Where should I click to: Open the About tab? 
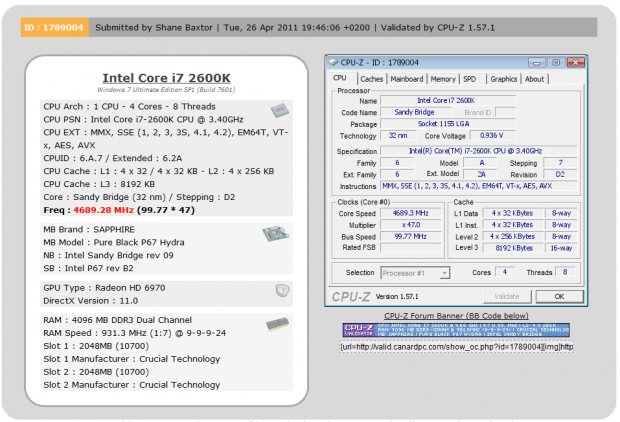[534, 79]
